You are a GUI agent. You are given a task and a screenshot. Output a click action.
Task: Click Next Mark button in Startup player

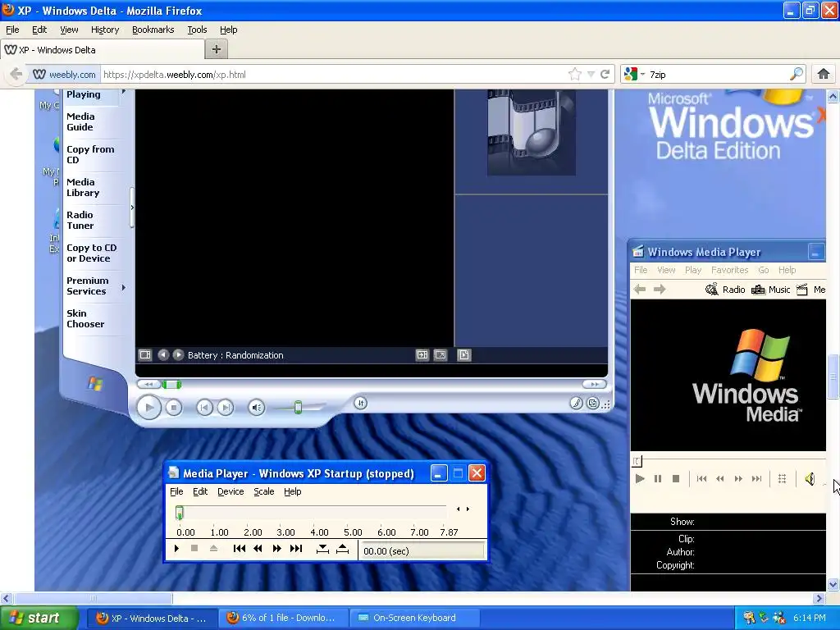pos(296,549)
